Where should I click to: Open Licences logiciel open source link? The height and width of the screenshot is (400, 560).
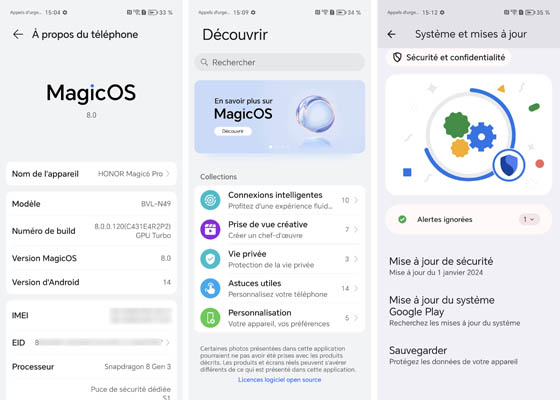point(280,380)
